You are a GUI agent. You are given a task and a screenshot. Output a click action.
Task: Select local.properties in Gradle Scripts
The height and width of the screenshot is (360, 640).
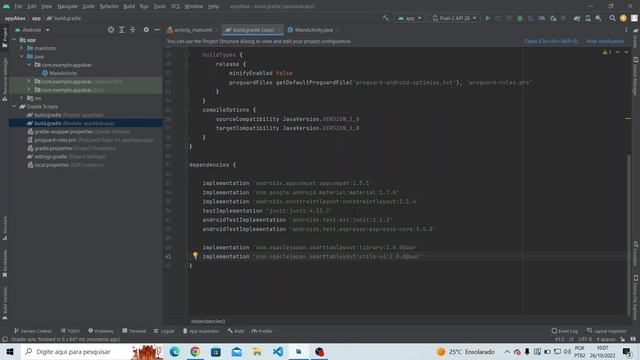[65, 165]
